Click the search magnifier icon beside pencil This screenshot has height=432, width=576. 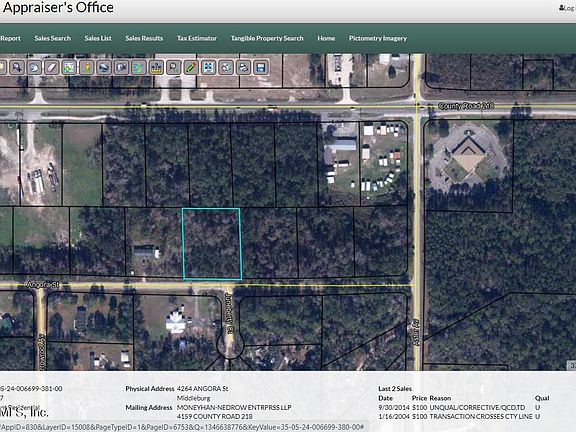tap(173, 68)
